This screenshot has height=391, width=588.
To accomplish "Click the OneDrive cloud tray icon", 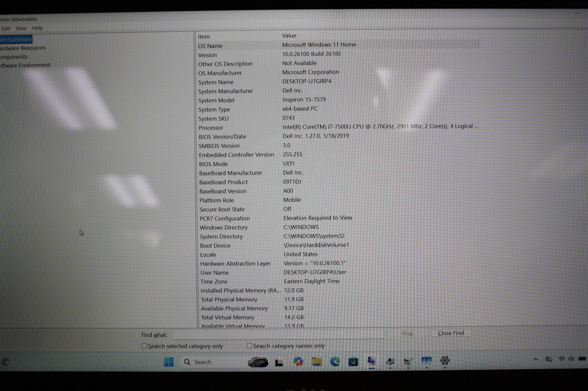I will click(549, 359).
